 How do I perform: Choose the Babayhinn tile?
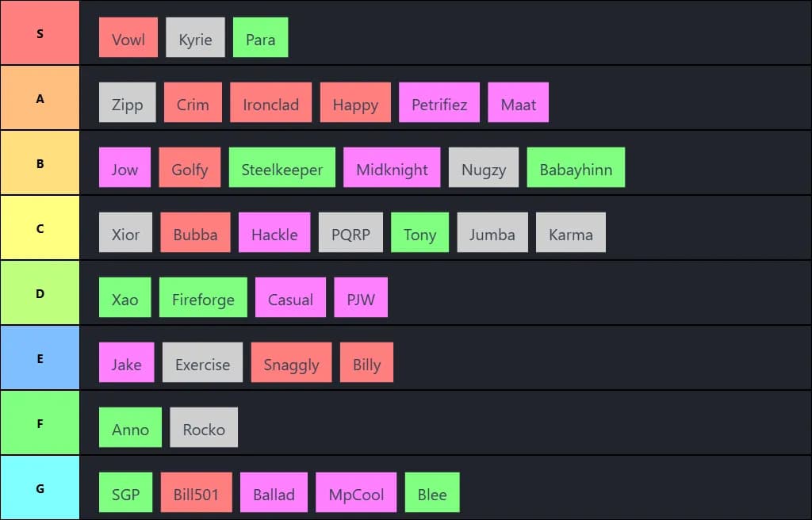click(x=576, y=168)
